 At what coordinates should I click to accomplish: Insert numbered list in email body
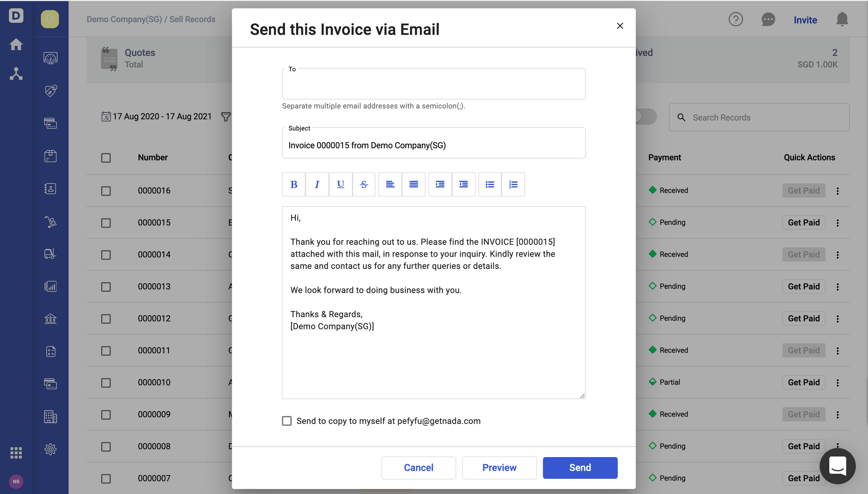click(x=513, y=185)
